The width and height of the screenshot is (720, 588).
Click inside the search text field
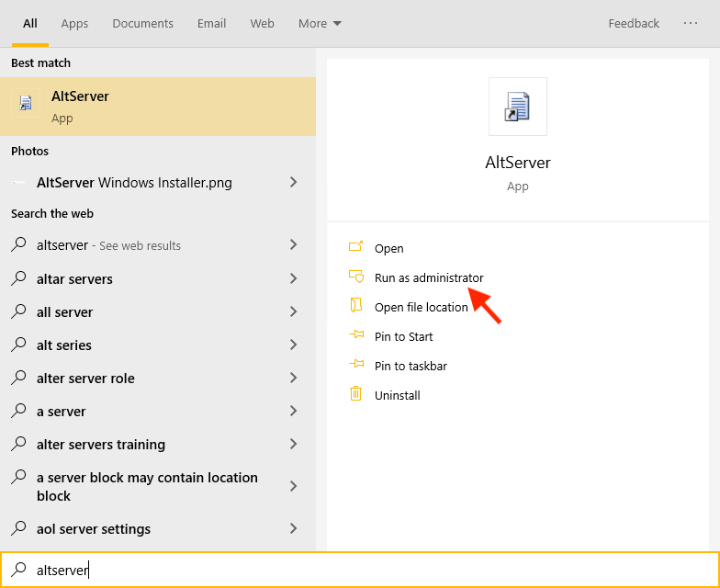[x=360, y=570]
